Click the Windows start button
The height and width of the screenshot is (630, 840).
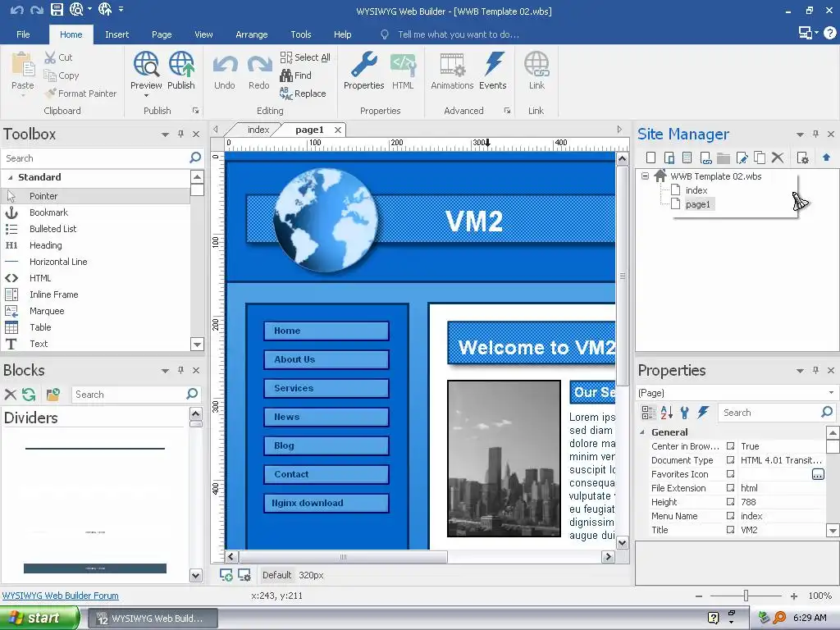pyautogui.click(x=39, y=619)
